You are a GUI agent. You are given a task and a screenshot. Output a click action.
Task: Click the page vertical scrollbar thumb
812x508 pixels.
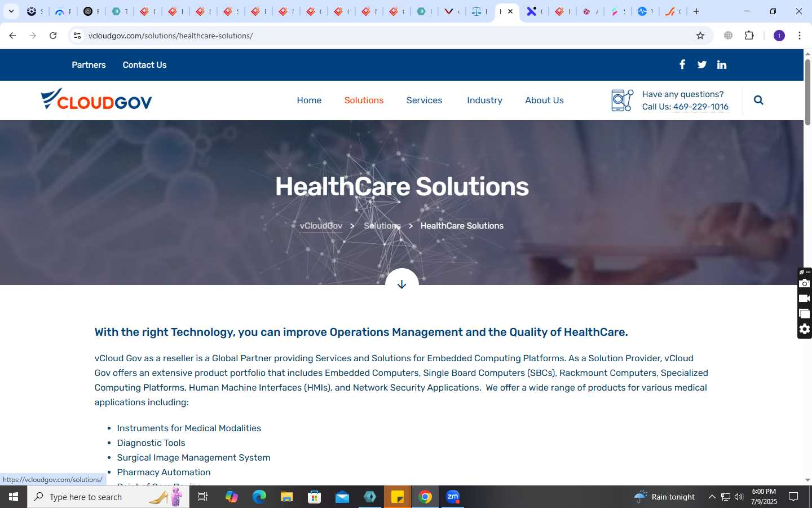point(807,91)
